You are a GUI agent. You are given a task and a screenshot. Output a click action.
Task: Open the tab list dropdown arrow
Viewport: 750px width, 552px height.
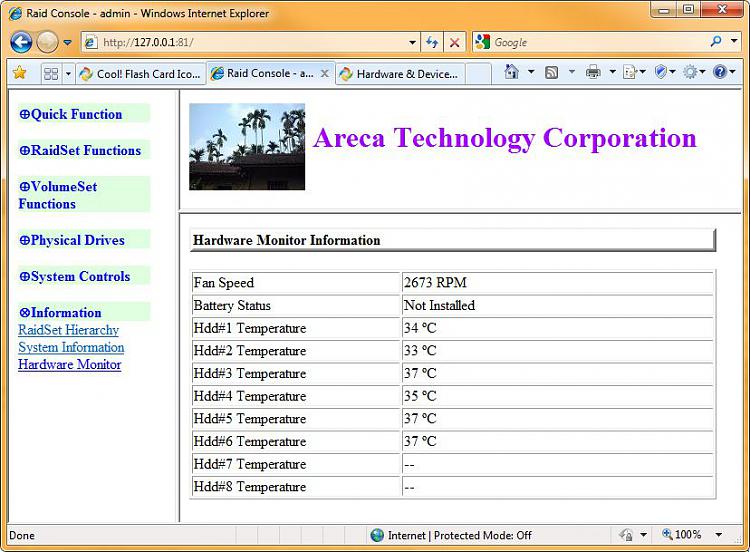coord(68,74)
